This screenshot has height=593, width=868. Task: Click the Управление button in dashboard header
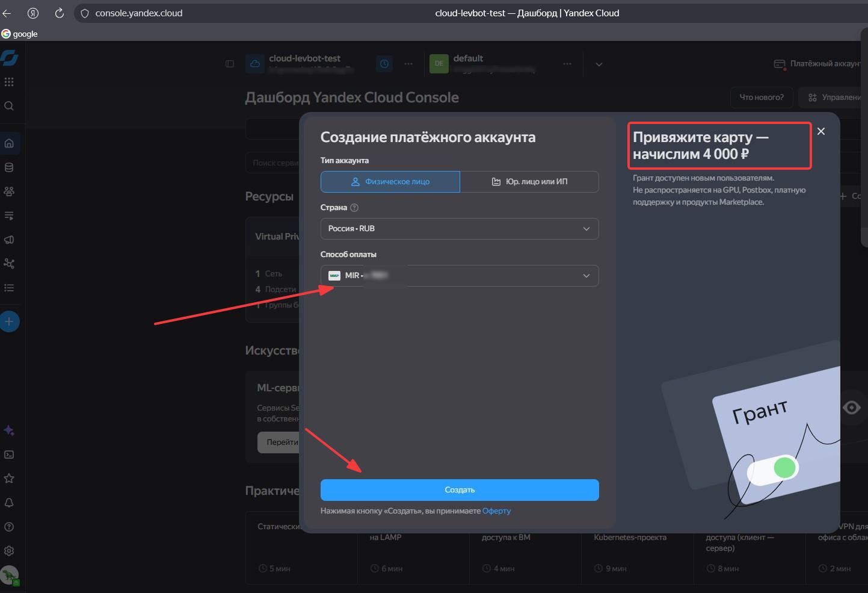(833, 98)
